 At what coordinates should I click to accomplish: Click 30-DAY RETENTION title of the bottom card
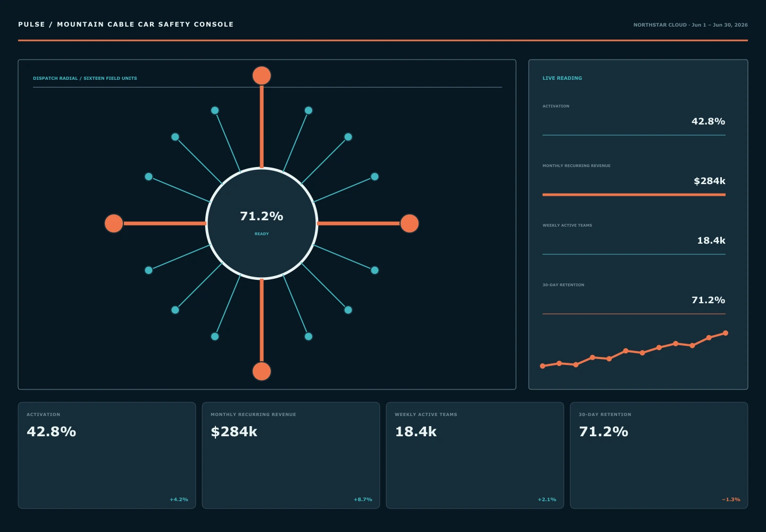(605, 414)
